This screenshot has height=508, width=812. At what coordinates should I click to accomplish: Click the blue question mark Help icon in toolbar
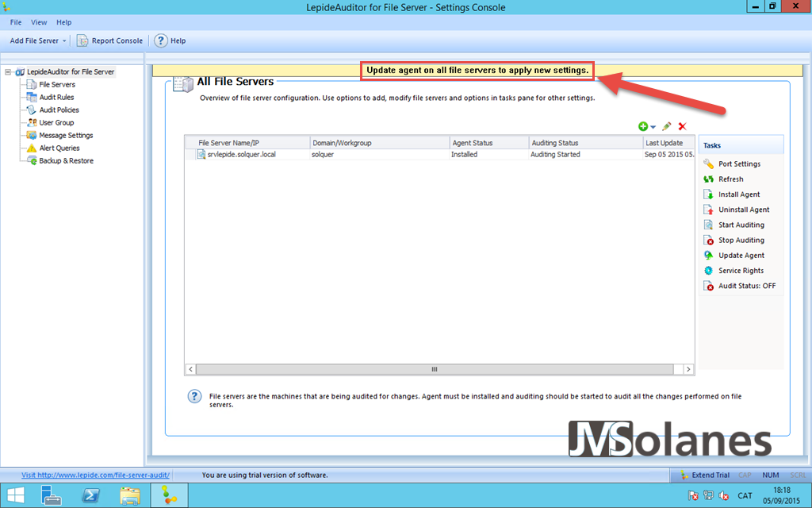tap(161, 40)
